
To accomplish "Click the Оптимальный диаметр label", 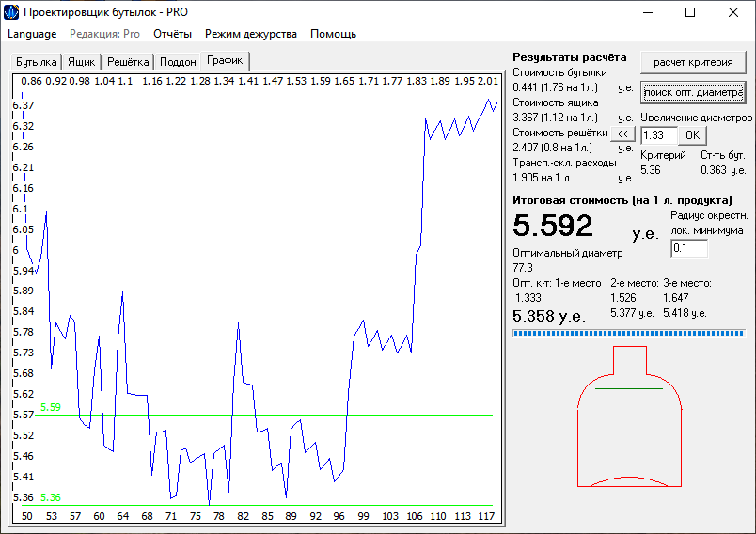I will (568, 253).
